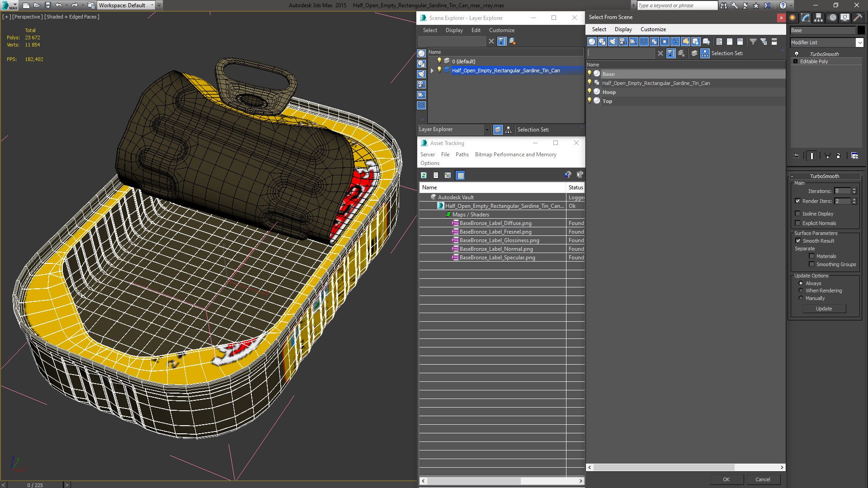
Task: Click the Update button in TurboSmooth
Action: [x=824, y=309]
